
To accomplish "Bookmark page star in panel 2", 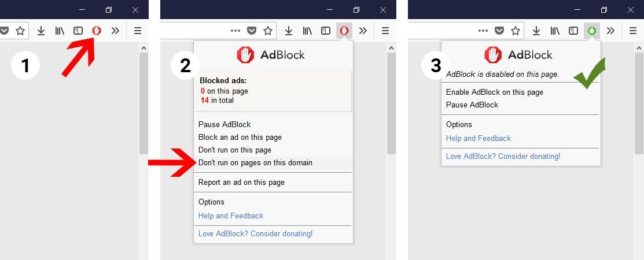I will click(268, 31).
